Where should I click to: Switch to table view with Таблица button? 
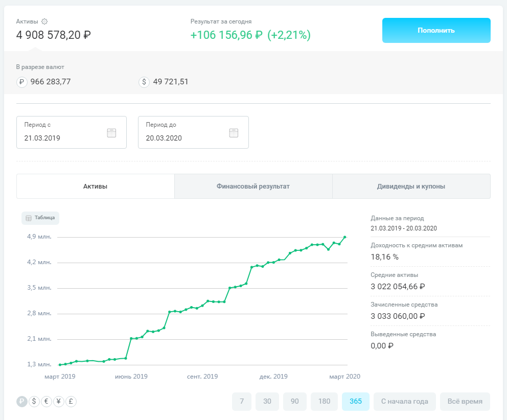click(40, 218)
